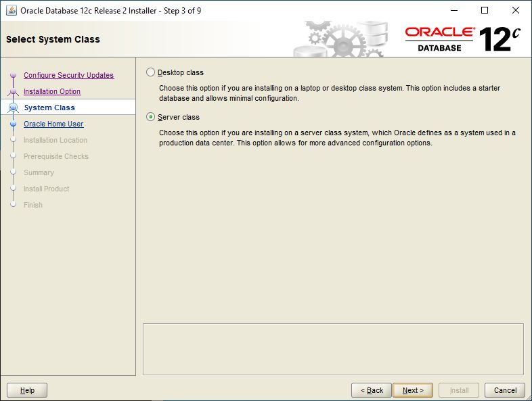Click the Java installer icon in title bar
Image resolution: width=532 pixels, height=401 pixels.
click(x=12, y=11)
